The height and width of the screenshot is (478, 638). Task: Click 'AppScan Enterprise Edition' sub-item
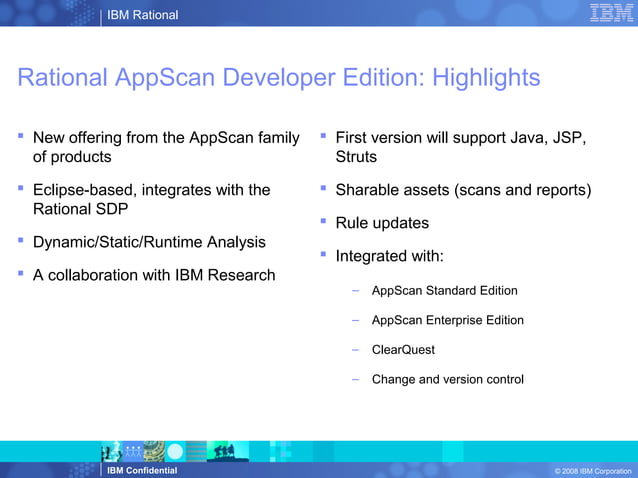point(448,320)
